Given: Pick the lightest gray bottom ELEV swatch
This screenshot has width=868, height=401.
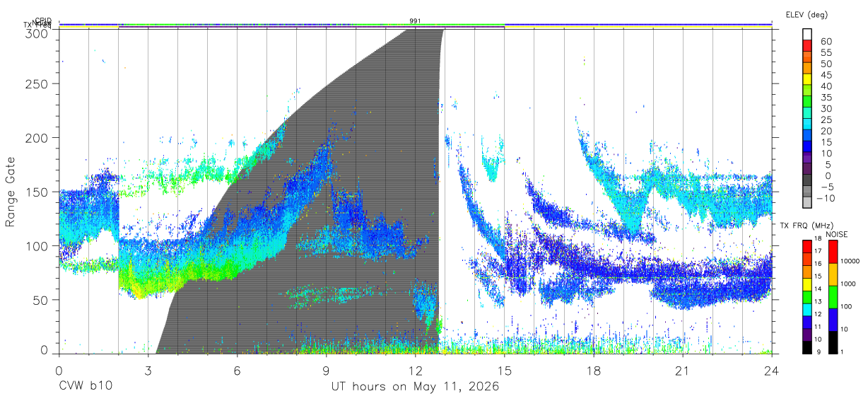Looking at the screenshot, I should 807,202.
